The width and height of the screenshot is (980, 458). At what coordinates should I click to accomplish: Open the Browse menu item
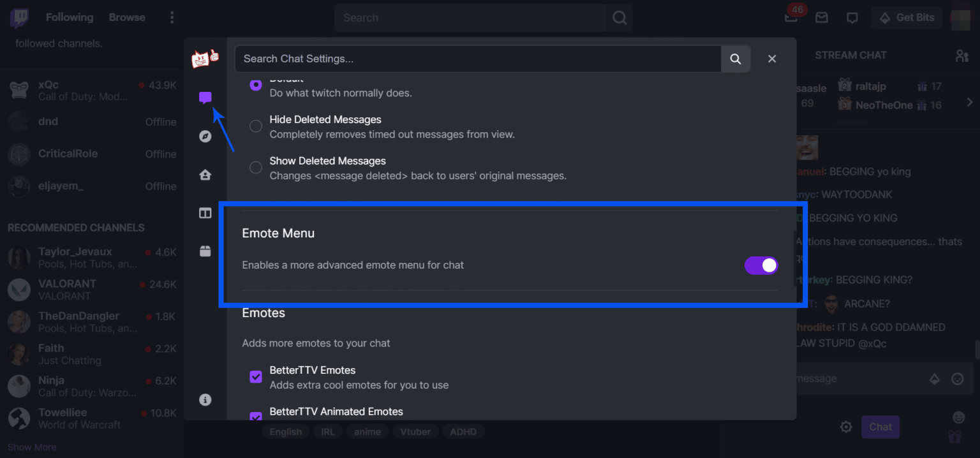click(x=126, y=17)
